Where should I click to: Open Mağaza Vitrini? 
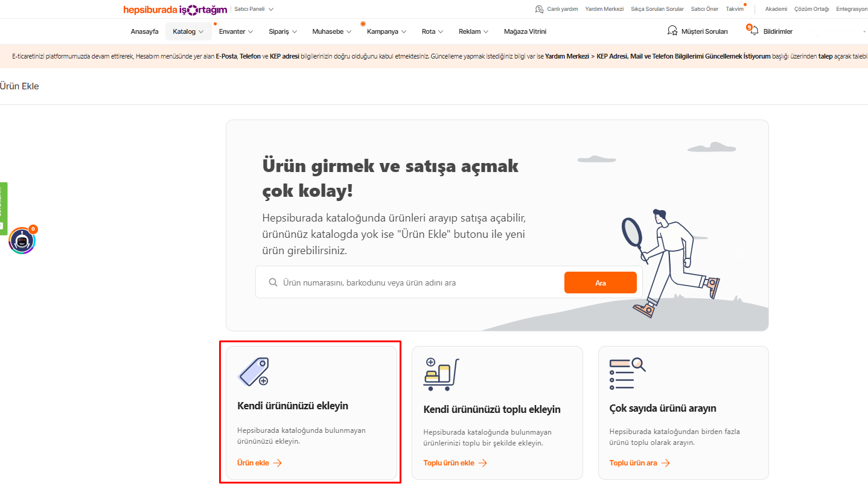(525, 31)
